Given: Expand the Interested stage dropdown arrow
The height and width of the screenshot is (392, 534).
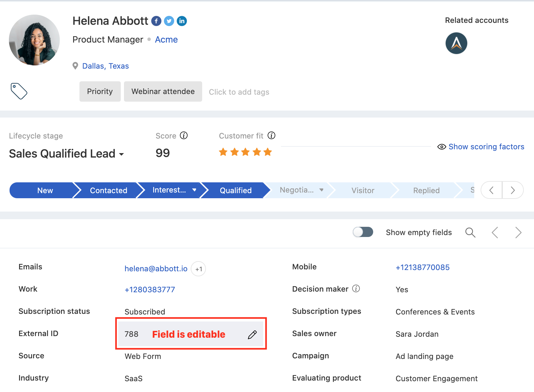Looking at the screenshot, I should click(x=195, y=190).
